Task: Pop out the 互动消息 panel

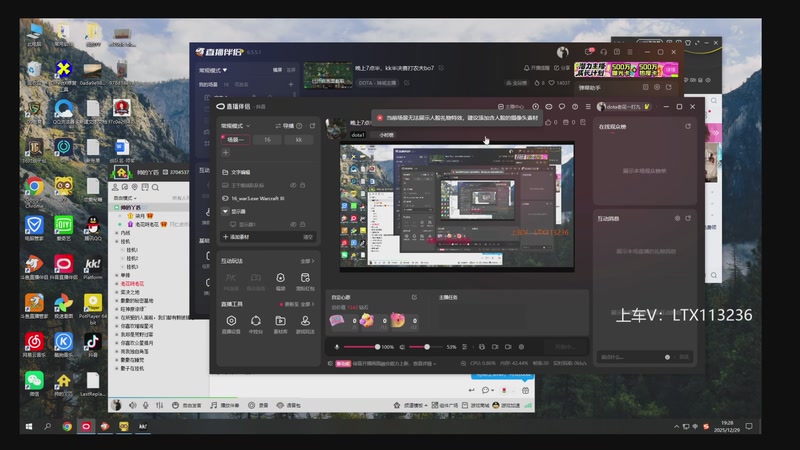Action: click(688, 218)
